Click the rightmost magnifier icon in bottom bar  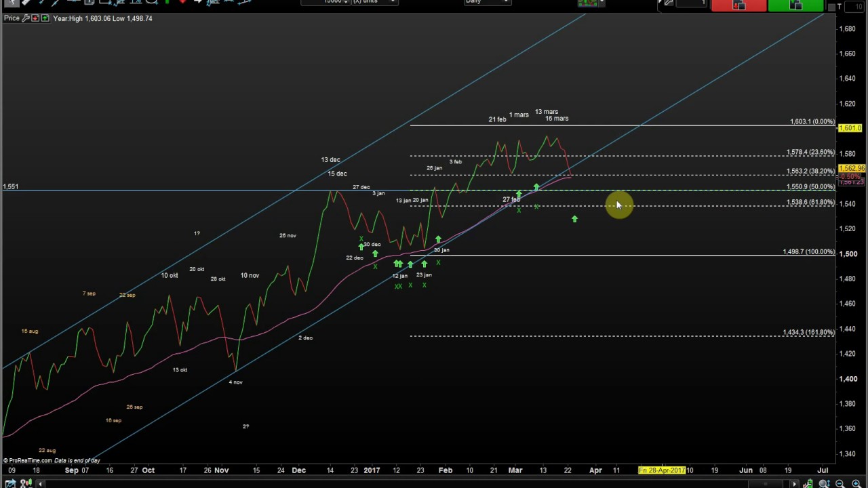coord(856,483)
